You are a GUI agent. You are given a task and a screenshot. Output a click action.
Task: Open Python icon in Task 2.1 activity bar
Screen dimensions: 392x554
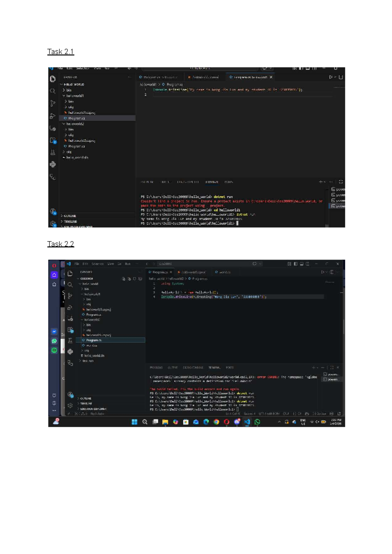tap(53, 164)
